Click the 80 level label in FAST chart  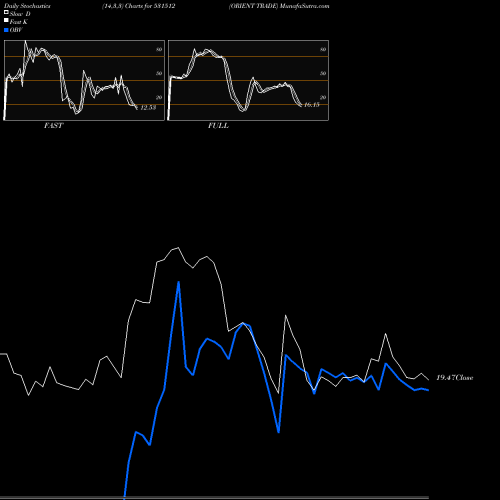pos(159,49)
